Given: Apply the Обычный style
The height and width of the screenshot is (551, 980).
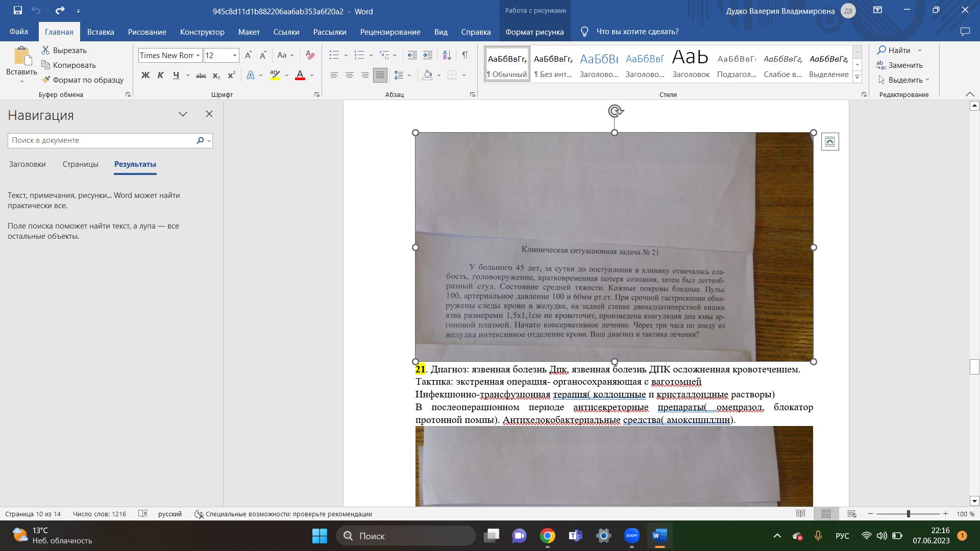Looking at the screenshot, I should click(507, 64).
